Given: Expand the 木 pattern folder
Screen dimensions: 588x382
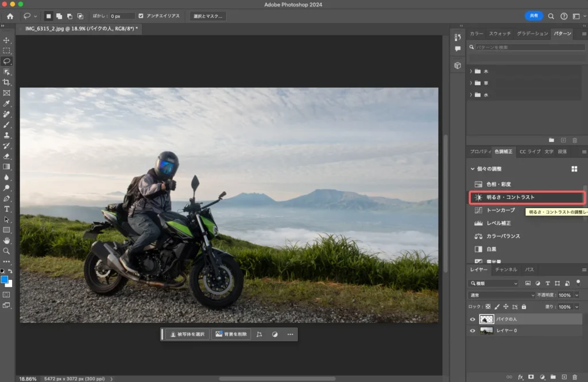Looking at the screenshot, I should point(471,71).
